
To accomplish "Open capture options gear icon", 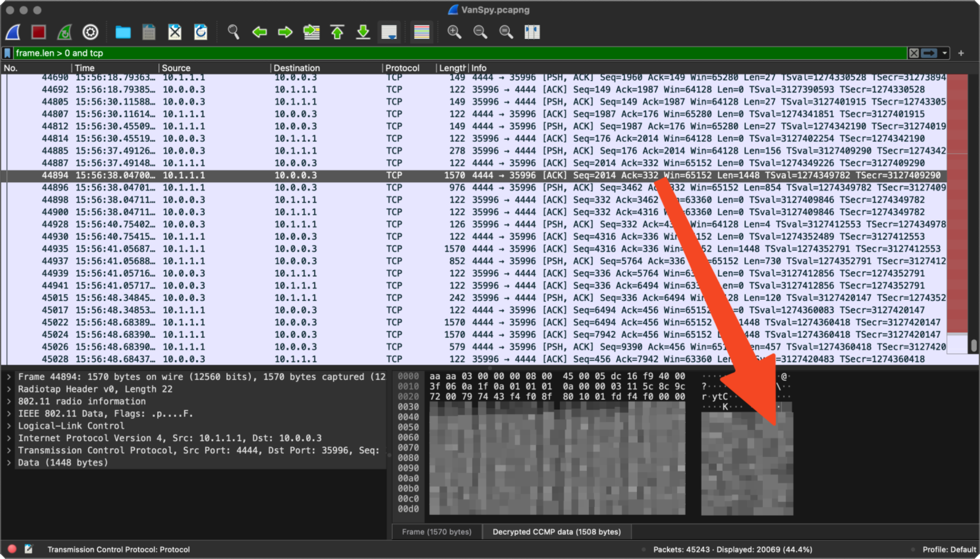I will click(x=90, y=32).
